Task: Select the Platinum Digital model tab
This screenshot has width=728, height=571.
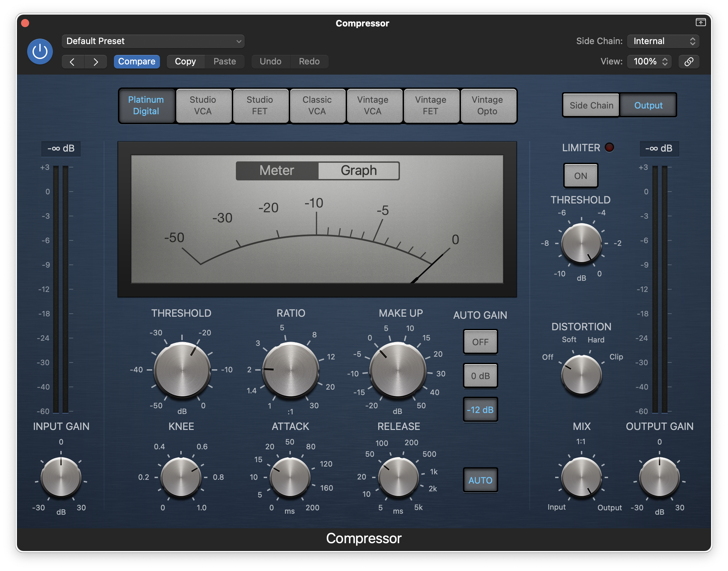Action: point(146,105)
